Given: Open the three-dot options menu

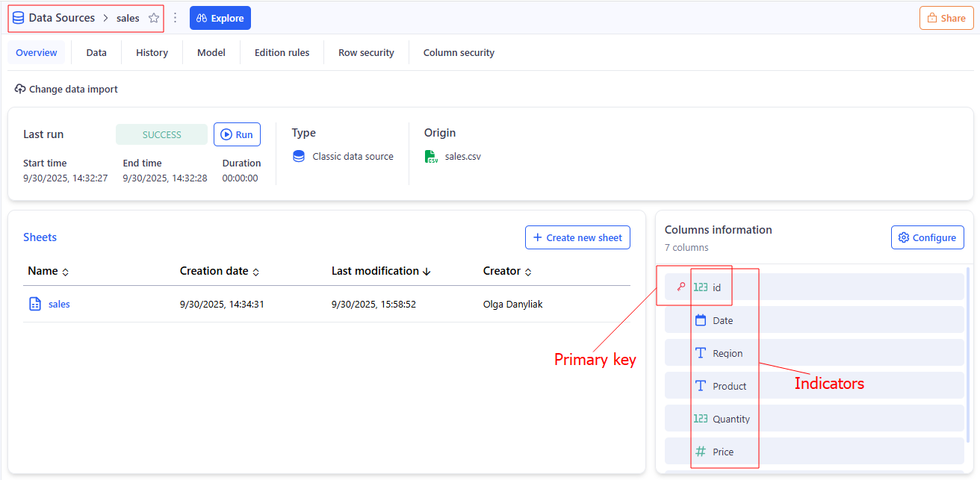Looking at the screenshot, I should click(x=176, y=18).
